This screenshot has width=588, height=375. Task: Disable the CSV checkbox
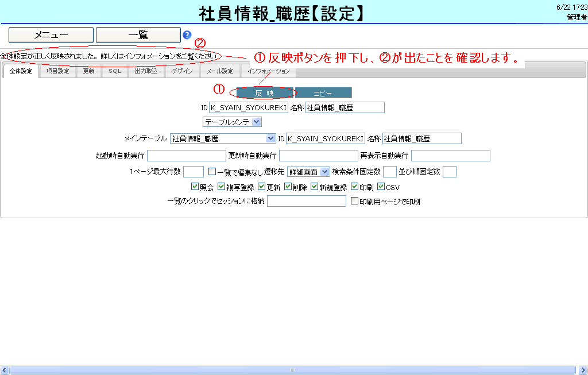381,187
